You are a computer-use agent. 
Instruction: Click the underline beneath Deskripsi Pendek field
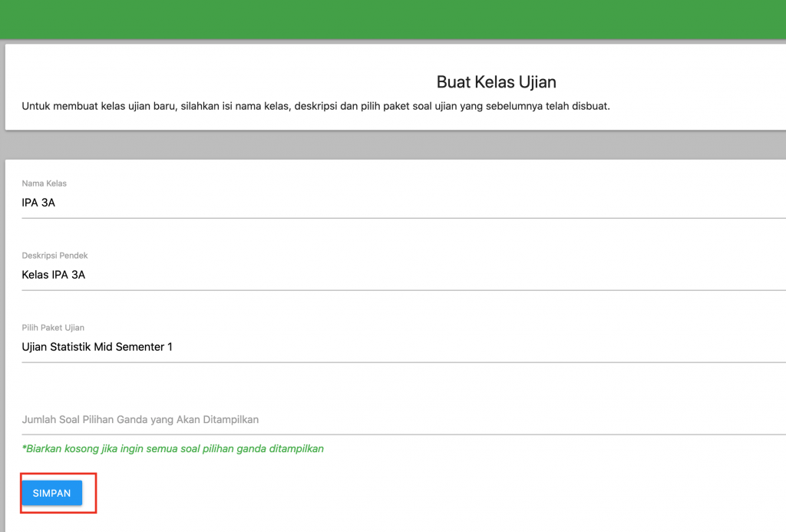384,290
